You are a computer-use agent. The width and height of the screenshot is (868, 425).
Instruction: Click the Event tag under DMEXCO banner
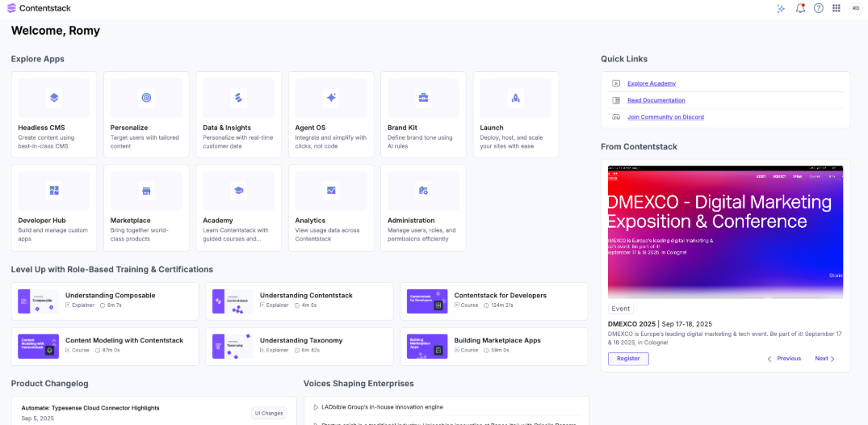coord(621,309)
